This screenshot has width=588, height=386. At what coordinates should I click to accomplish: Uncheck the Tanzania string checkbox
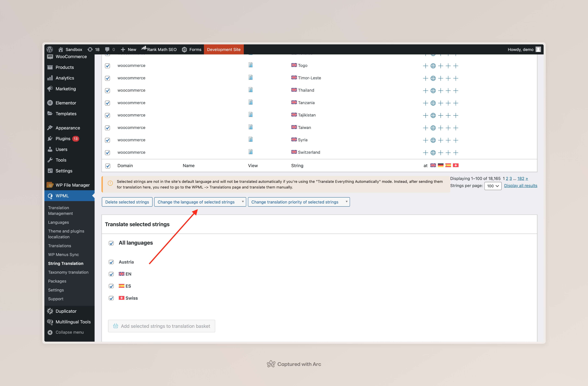(x=107, y=103)
